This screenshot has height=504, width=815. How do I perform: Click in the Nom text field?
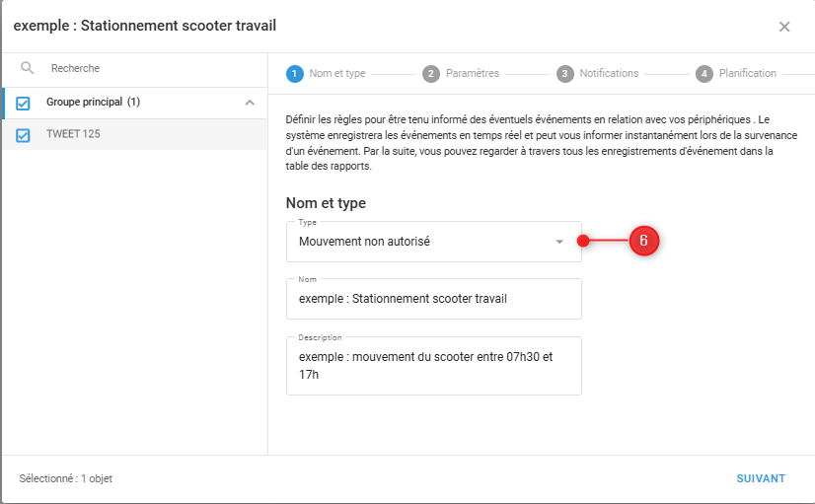point(433,299)
